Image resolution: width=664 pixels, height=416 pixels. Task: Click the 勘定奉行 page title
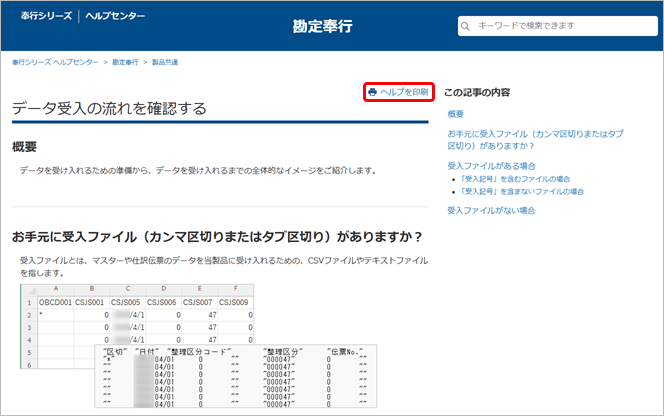point(322,26)
